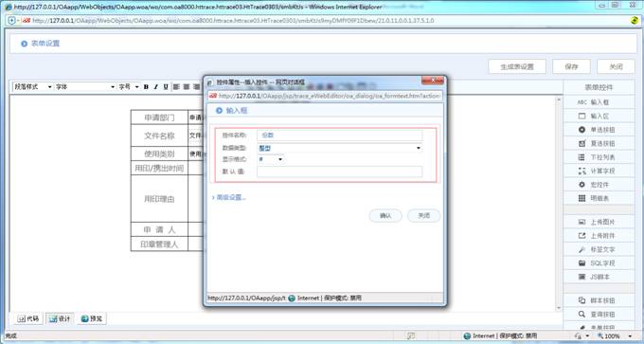Click 关闭 button inside the dialog
Image resolution: width=644 pixels, height=344 pixels.
click(x=424, y=216)
